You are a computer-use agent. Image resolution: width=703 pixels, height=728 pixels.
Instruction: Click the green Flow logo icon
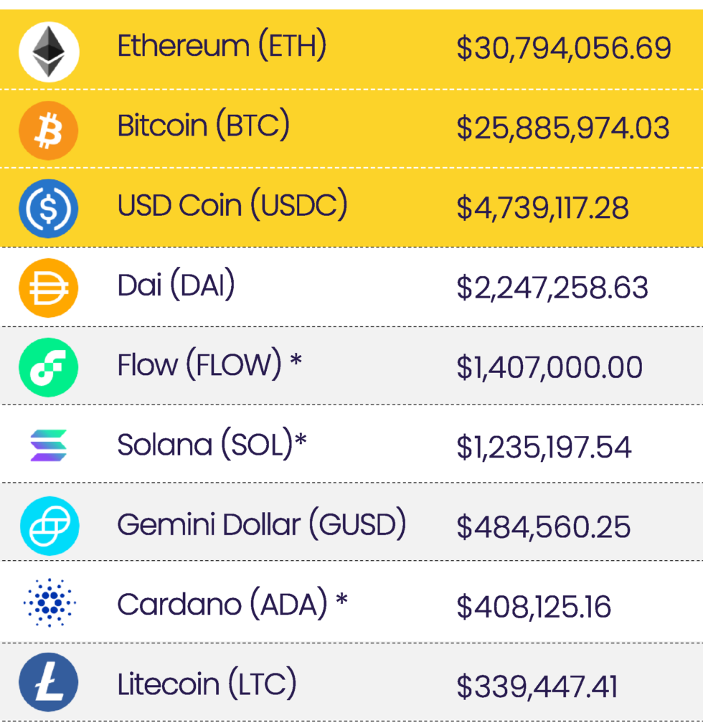pyautogui.click(x=48, y=367)
